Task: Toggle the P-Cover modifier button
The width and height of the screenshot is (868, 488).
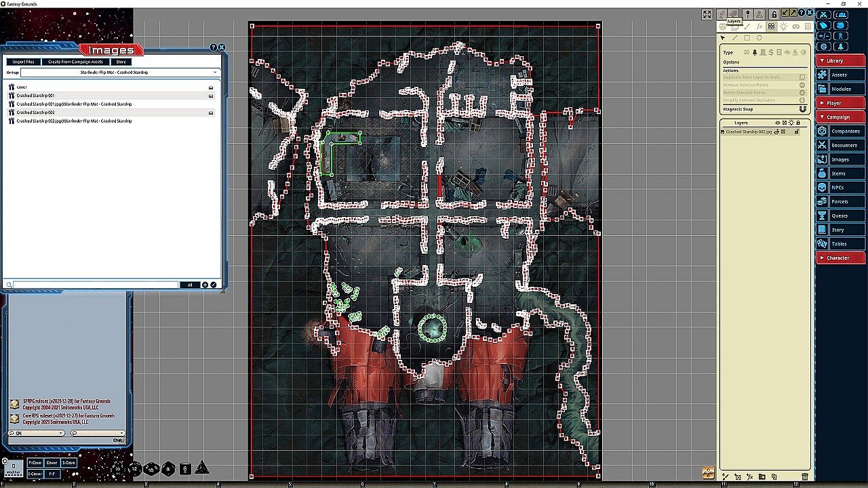Action: (35, 463)
